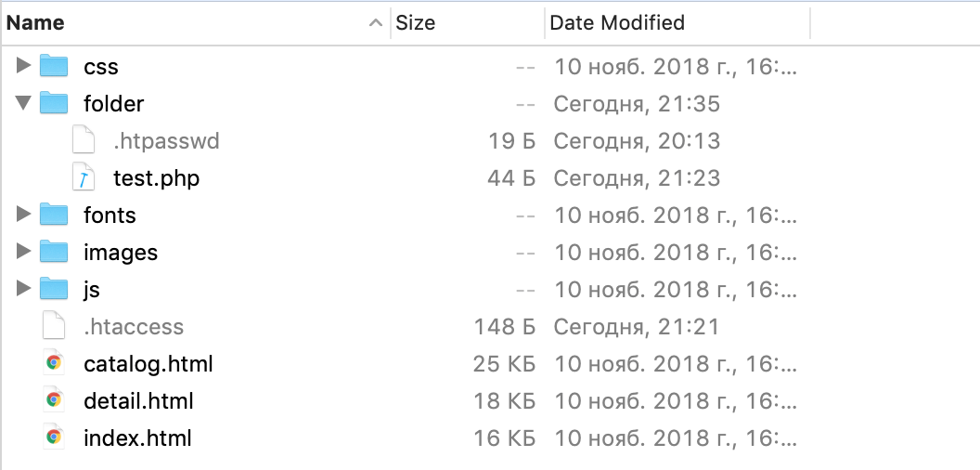The width and height of the screenshot is (980, 470).
Task: Click the .htpasswd blank file icon
Action: pyautogui.click(x=84, y=140)
